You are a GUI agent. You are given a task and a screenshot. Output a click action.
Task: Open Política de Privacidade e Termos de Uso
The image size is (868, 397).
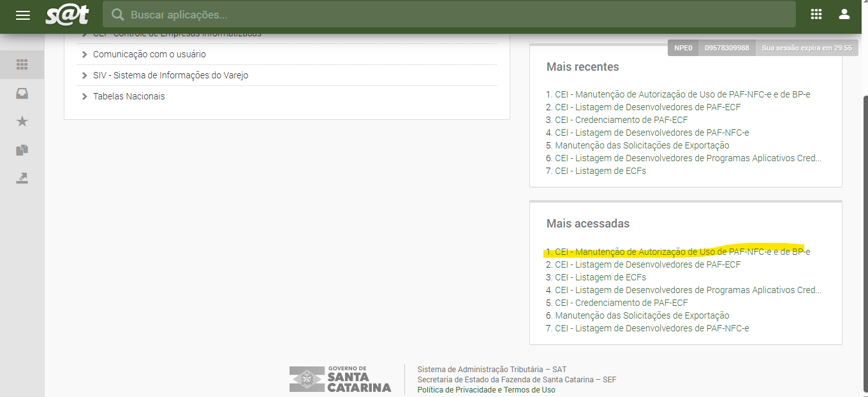click(486, 390)
